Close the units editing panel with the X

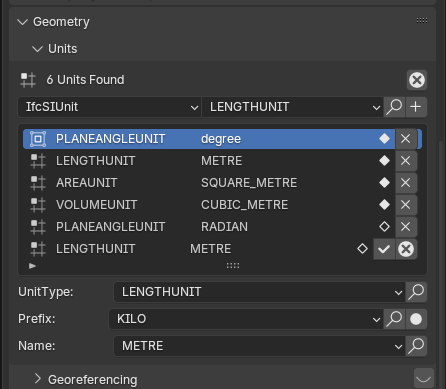pos(417,80)
